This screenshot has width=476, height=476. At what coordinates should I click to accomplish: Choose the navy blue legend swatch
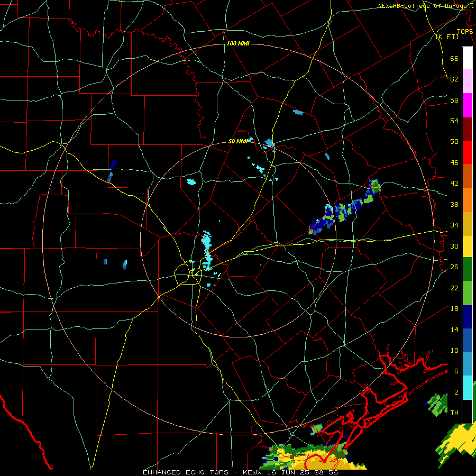(x=467, y=317)
